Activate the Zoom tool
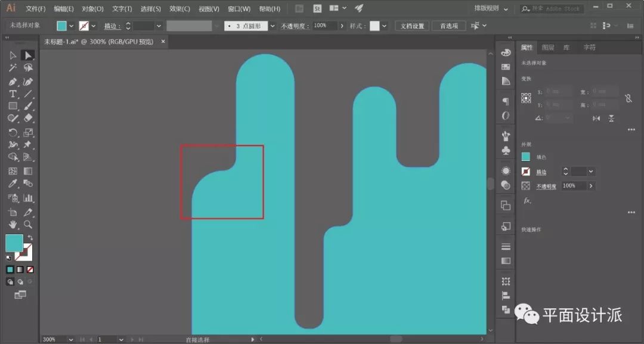The height and width of the screenshot is (344, 644). (x=27, y=225)
